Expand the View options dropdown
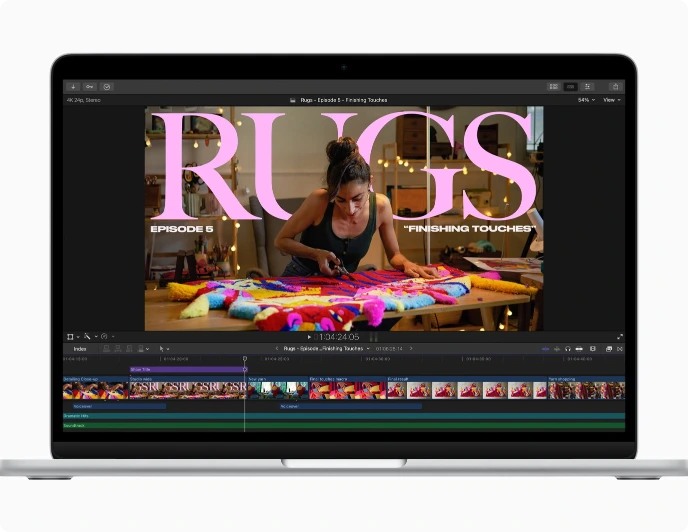Image resolution: width=688 pixels, height=532 pixels. click(x=610, y=100)
